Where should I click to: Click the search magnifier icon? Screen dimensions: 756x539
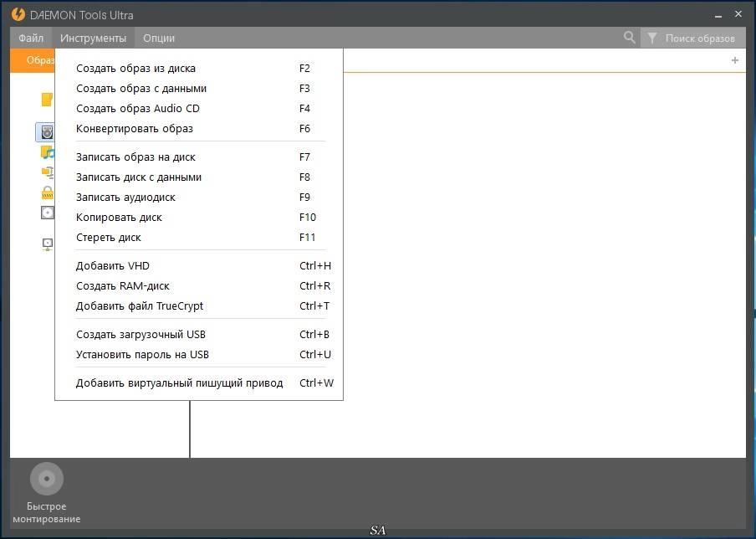[x=629, y=37]
